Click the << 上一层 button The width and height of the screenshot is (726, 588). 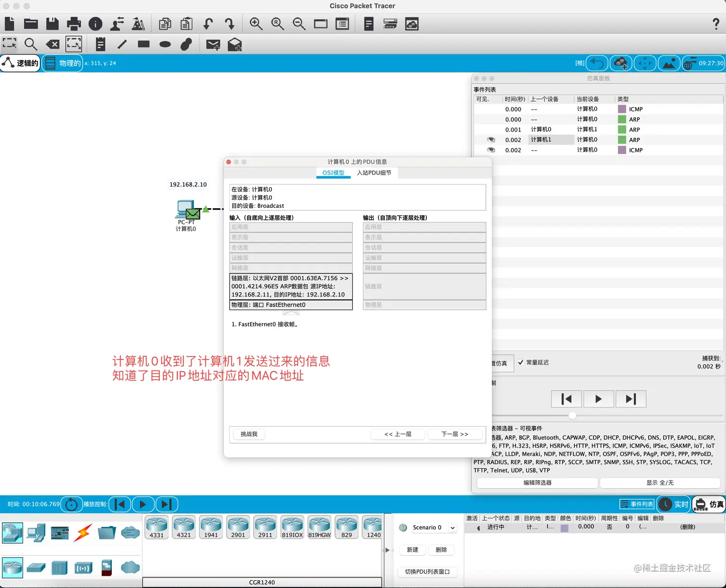tap(398, 434)
